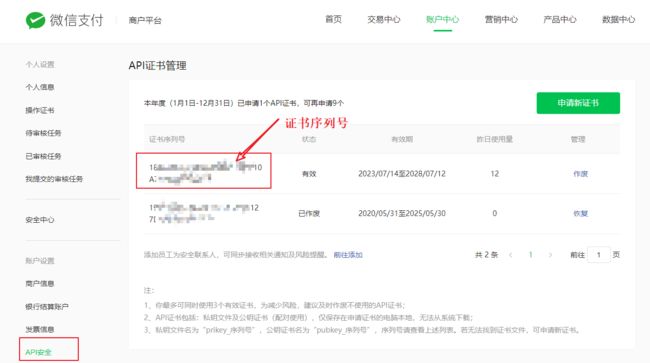Go to the next page arrow
650x363 pixels.
[550, 255]
